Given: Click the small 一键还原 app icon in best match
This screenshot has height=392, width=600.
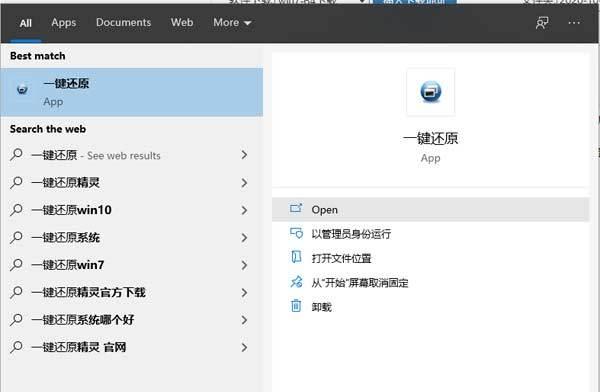Looking at the screenshot, I should tap(22, 89).
